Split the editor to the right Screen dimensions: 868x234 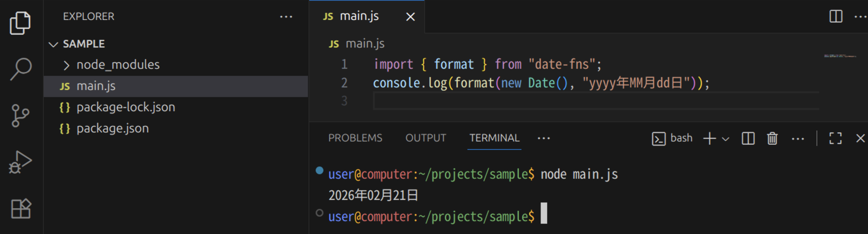click(x=836, y=16)
